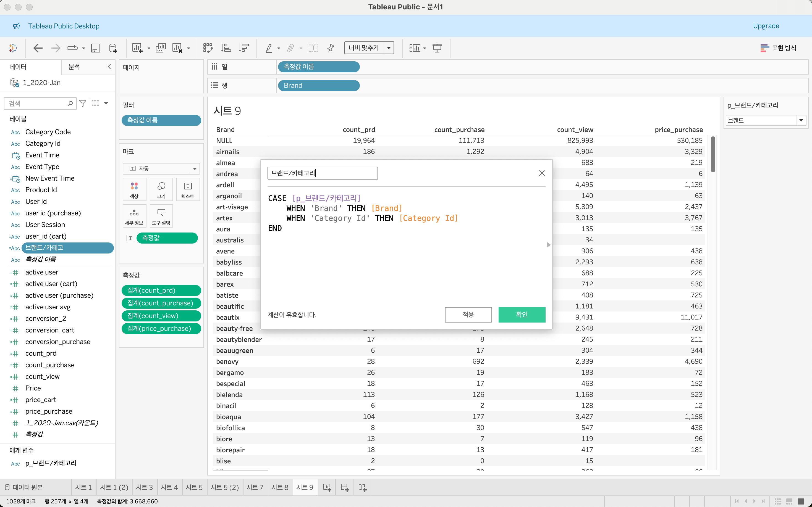Click the Tooltip marks card button

[x=161, y=216]
